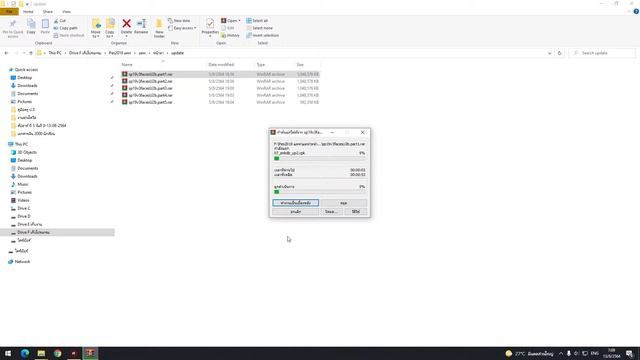Click the update segment in address breadcrumb
640x360 pixels.
pyautogui.click(x=177, y=53)
